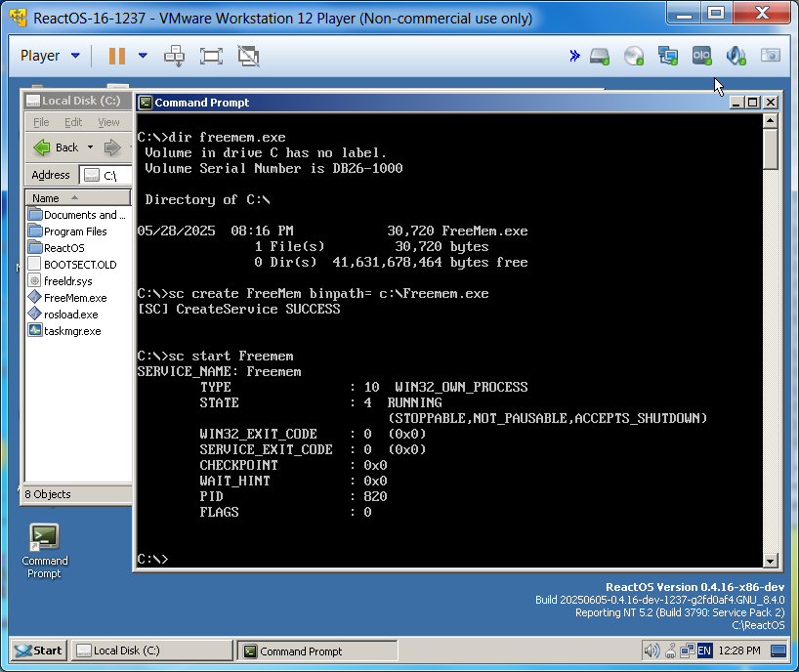799x672 pixels.
Task: Pause the virtual machine
Action: pos(116,56)
